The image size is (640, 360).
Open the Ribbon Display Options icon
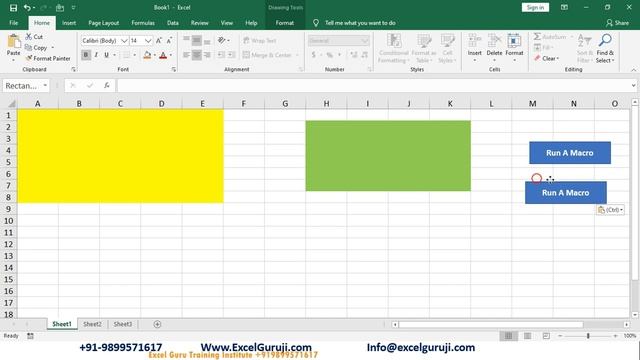click(564, 7)
